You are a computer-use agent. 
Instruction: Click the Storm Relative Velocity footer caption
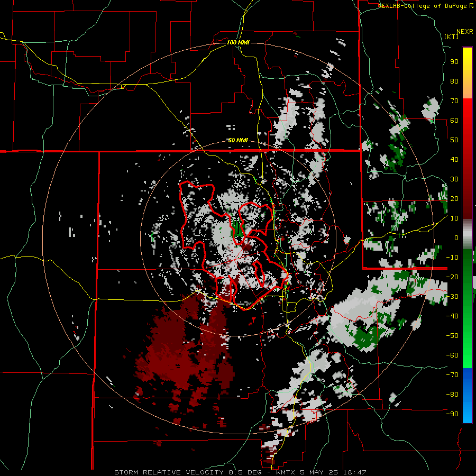point(240,472)
